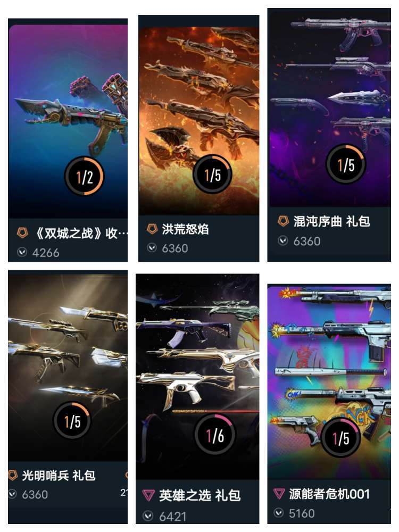Select the fiery dragon weapons artwork thumbnail
The image size is (399, 532).
[x=199, y=120]
